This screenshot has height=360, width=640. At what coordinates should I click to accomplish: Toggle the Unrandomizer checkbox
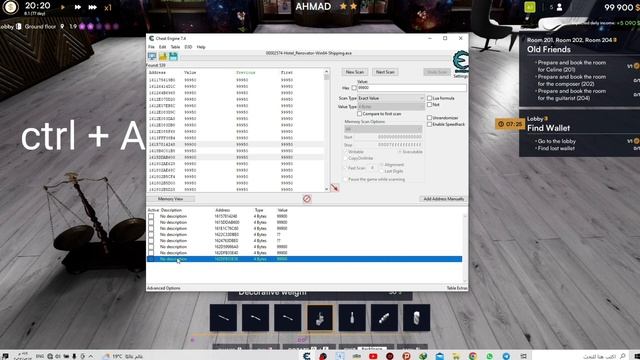[429, 118]
